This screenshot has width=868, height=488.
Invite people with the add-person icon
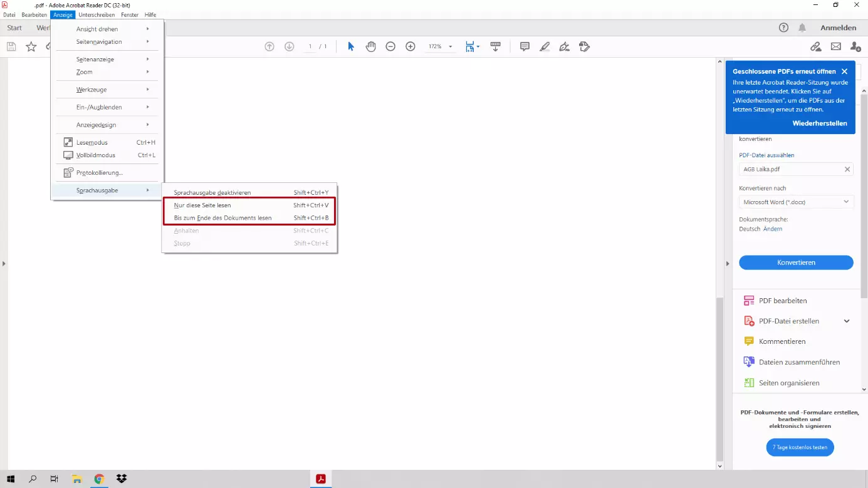click(855, 46)
